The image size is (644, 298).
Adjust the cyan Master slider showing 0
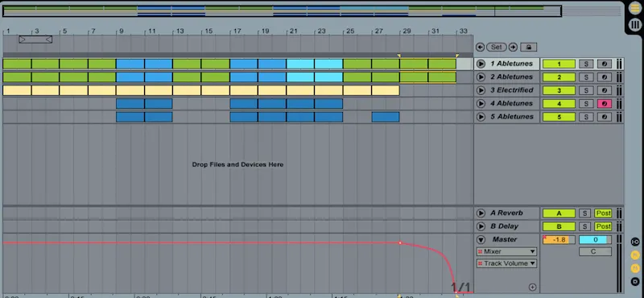click(595, 240)
